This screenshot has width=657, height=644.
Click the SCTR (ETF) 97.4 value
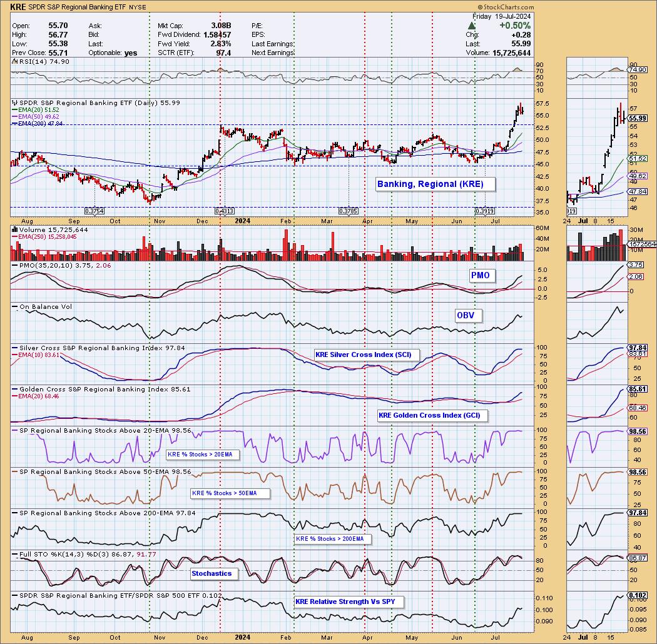tap(223, 53)
